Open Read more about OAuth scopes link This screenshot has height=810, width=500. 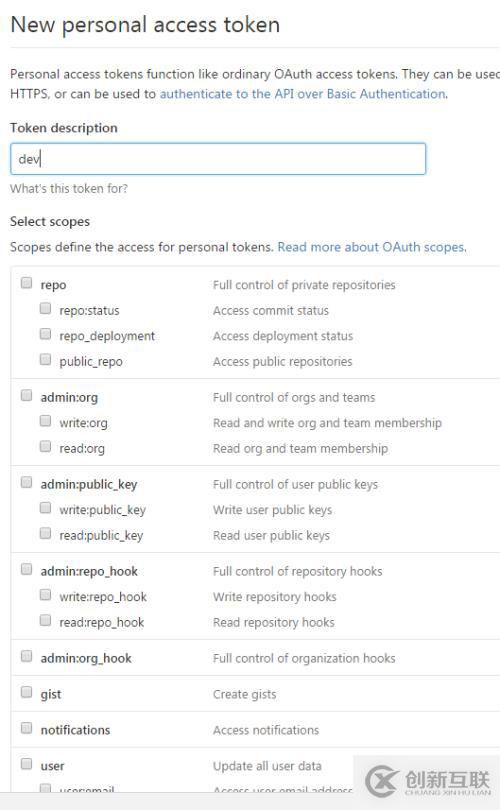click(372, 247)
